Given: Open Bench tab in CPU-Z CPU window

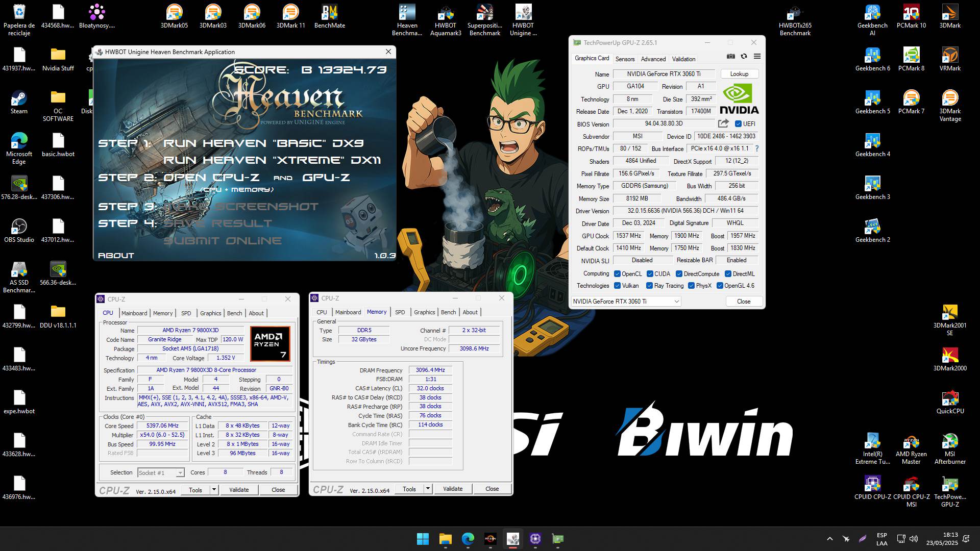Looking at the screenshot, I should pos(234,313).
